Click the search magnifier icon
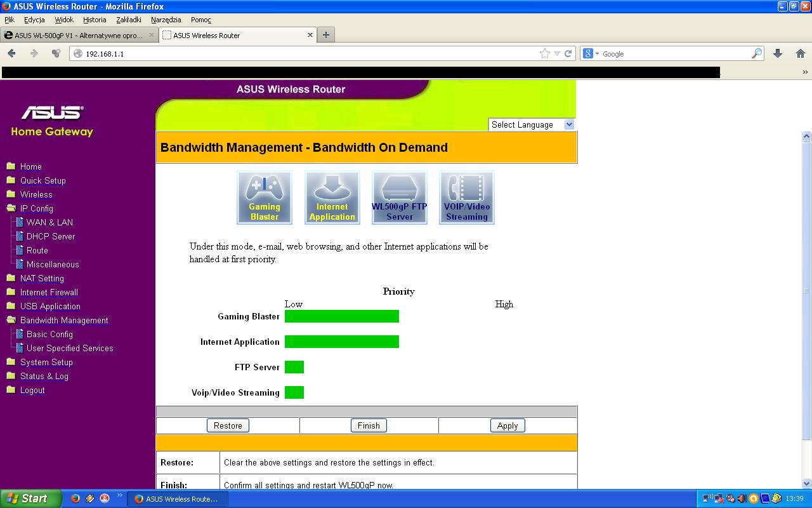Image resolution: width=812 pixels, height=508 pixels. tap(756, 54)
